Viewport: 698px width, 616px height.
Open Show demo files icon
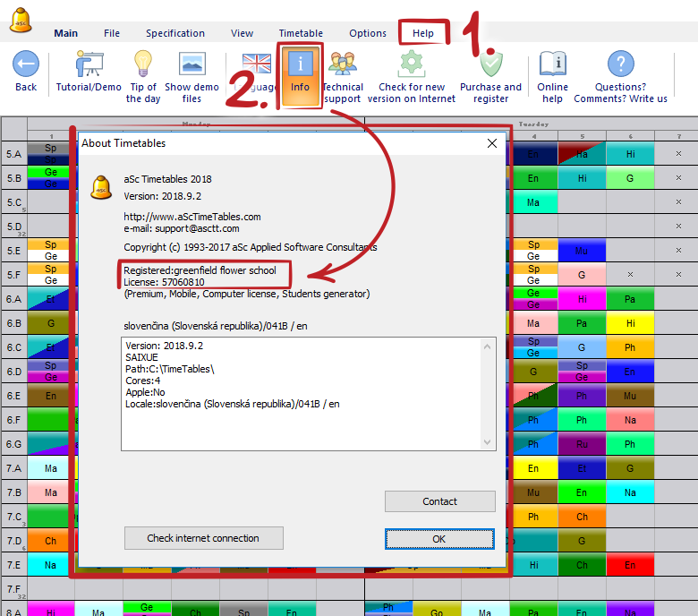point(192,64)
